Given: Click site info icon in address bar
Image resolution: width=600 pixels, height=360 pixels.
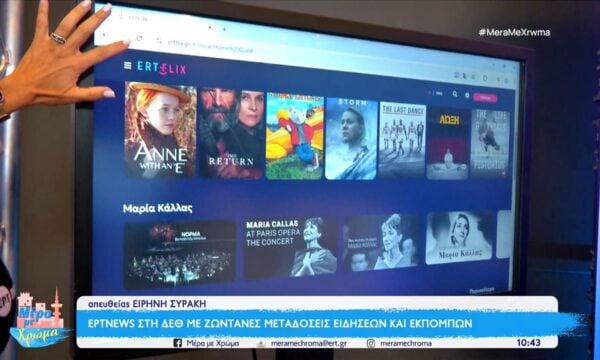Looking at the screenshot, I should pos(159,39).
